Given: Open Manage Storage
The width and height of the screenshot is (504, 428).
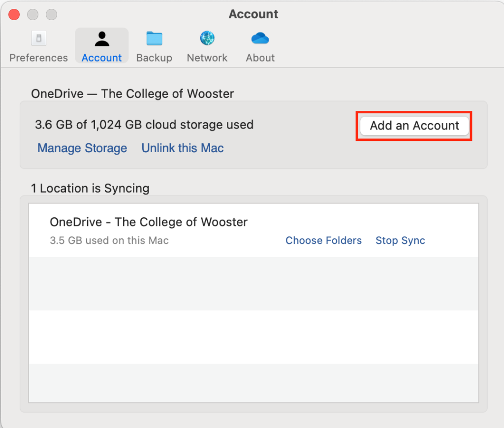Looking at the screenshot, I should click(x=82, y=148).
